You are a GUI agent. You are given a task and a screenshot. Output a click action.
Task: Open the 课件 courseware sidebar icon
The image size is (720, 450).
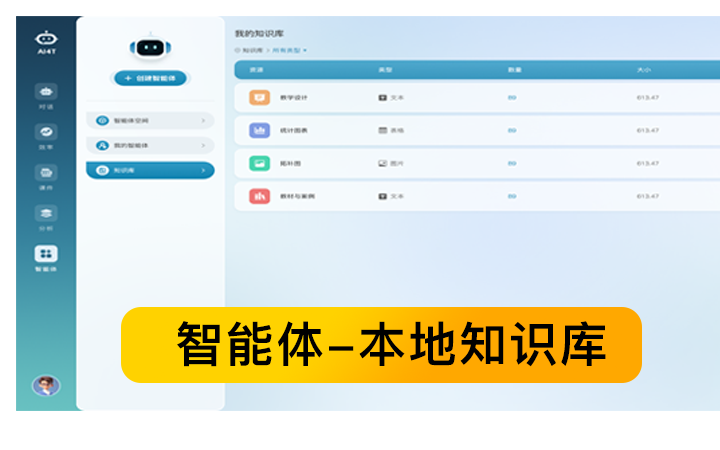(46, 173)
